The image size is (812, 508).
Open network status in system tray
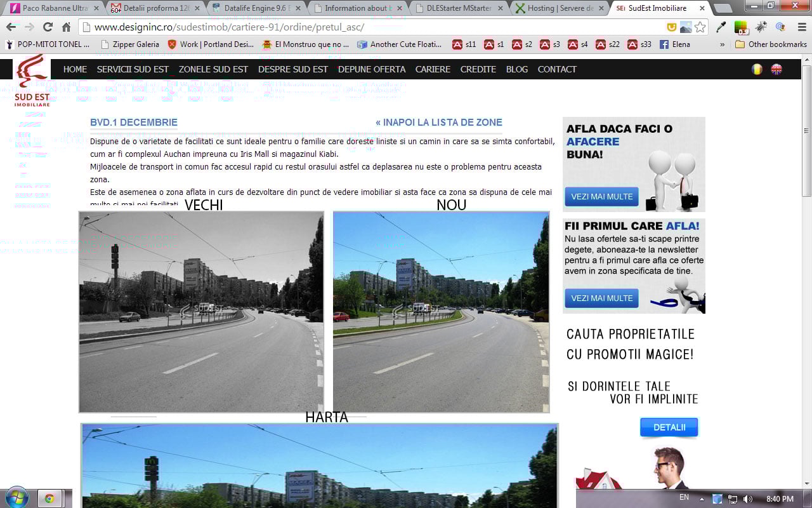pyautogui.click(x=733, y=499)
